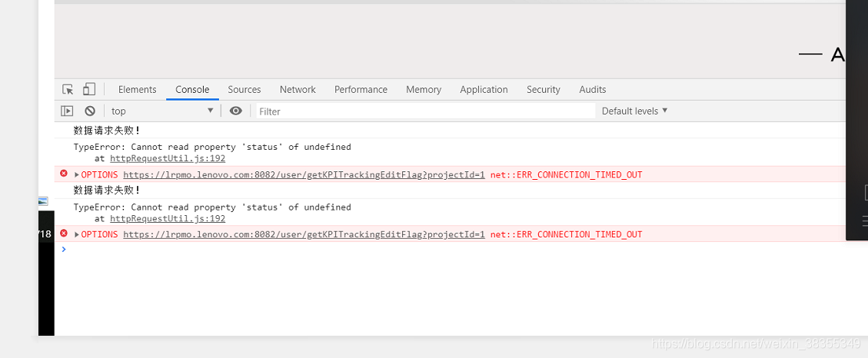Follow the second getKPITrackingEditFlag URL link
The height and width of the screenshot is (358, 868).
point(304,234)
